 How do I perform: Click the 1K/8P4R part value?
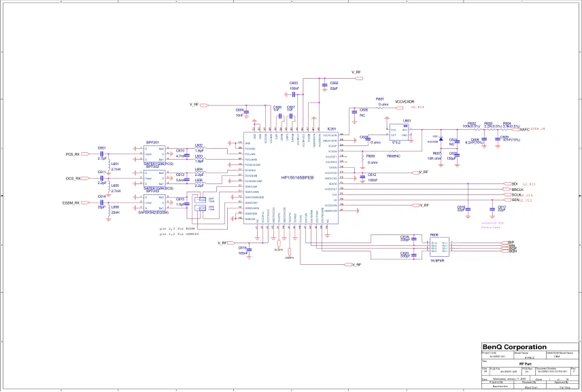(x=437, y=261)
